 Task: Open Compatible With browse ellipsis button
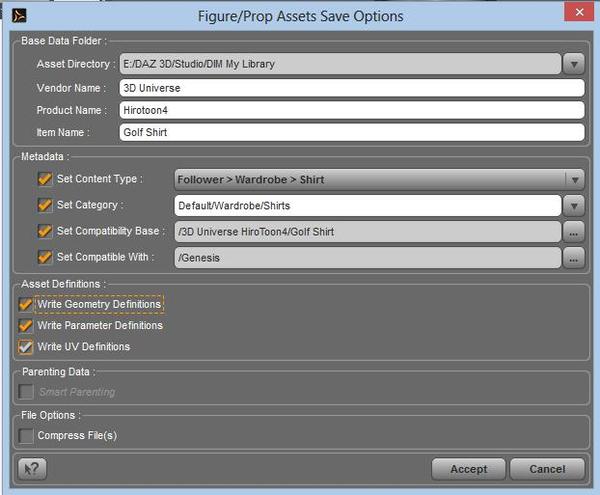click(x=573, y=258)
